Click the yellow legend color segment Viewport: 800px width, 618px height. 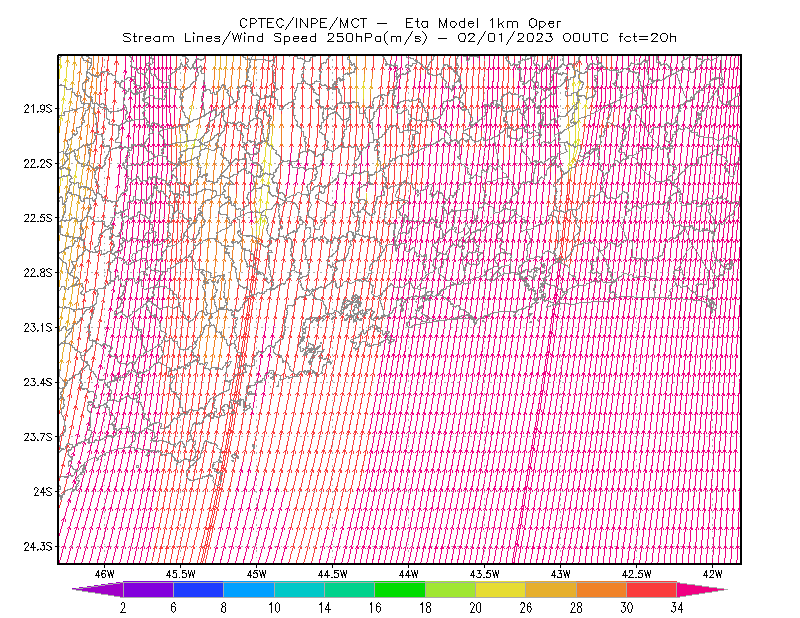point(501,589)
